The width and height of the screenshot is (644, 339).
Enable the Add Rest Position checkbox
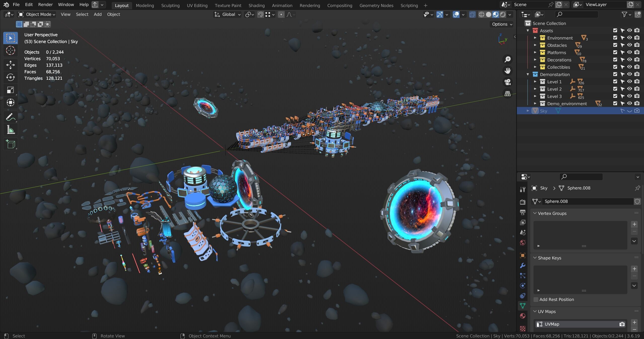[x=536, y=299]
